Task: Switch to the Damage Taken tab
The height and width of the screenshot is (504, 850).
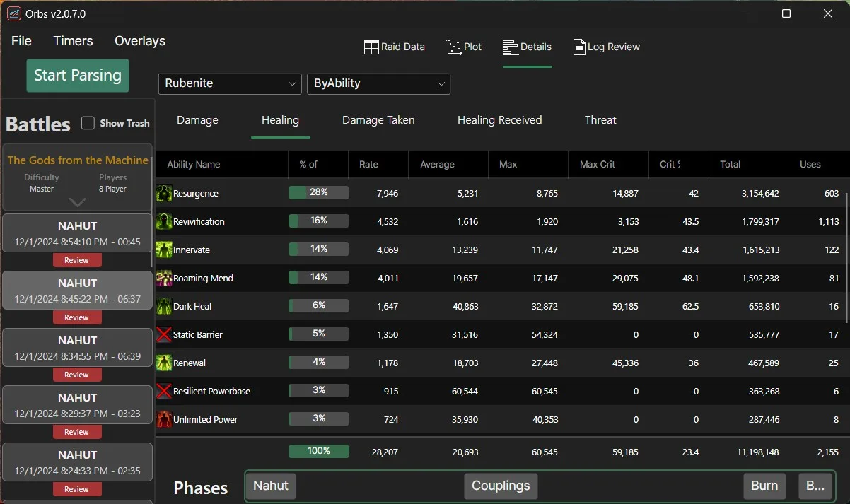Action: 378,120
